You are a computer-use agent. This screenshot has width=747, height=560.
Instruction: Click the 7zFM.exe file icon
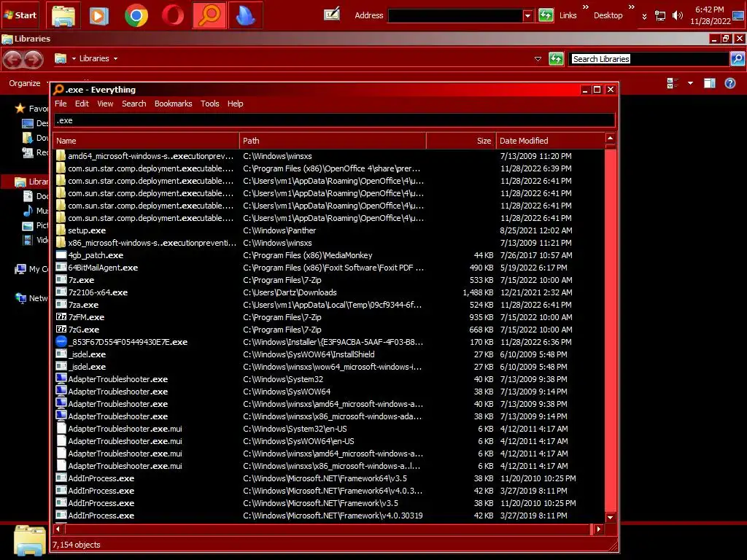pyautogui.click(x=61, y=316)
